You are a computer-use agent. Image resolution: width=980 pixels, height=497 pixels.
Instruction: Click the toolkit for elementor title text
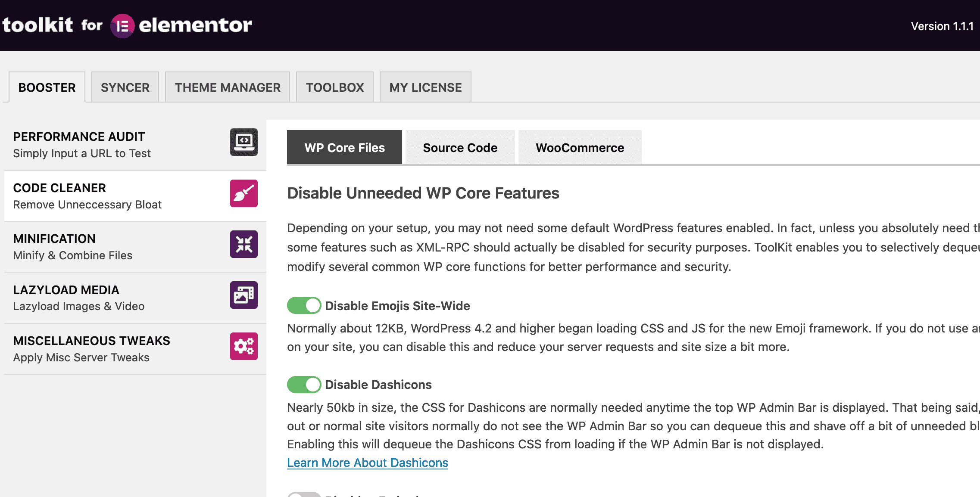[127, 25]
